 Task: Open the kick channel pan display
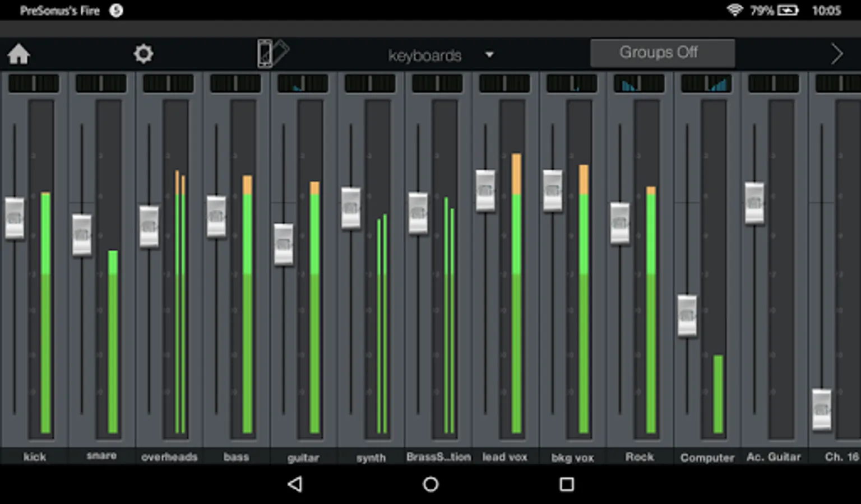point(34,83)
